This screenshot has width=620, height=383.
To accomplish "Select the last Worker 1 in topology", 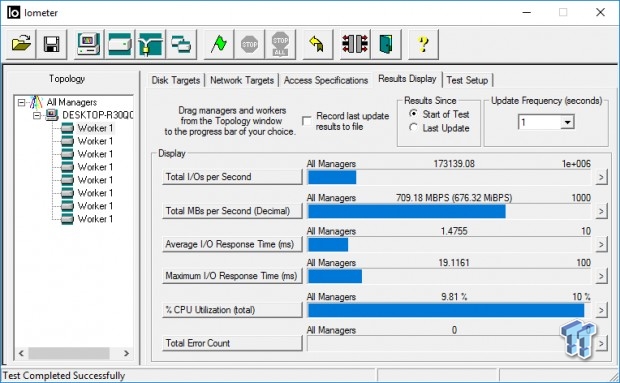I will point(95,219).
